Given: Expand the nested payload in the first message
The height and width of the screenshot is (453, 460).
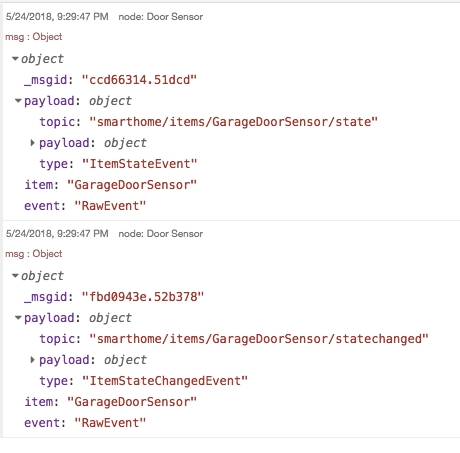Looking at the screenshot, I should click(x=32, y=143).
